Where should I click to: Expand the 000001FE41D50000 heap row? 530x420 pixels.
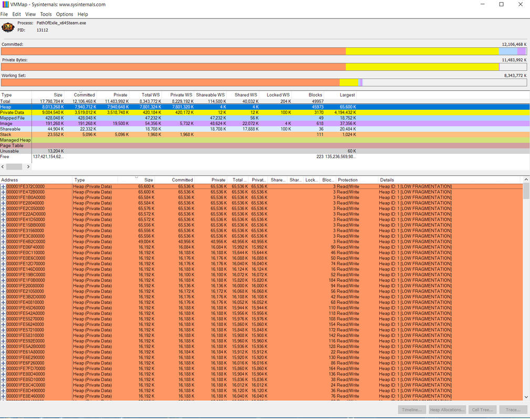tap(3, 219)
